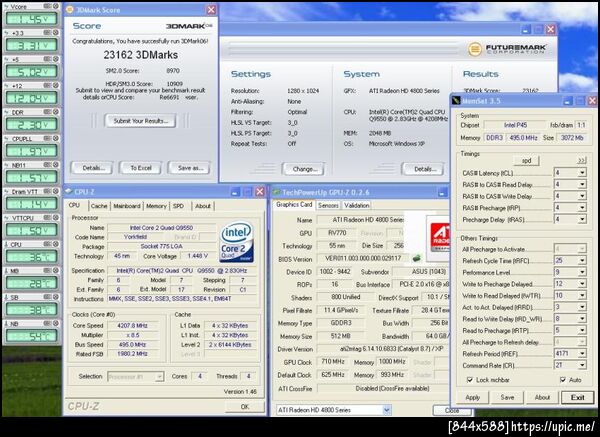Click the small settings icon beside NB11
This screenshot has width=600, height=437.
[x=47, y=165]
